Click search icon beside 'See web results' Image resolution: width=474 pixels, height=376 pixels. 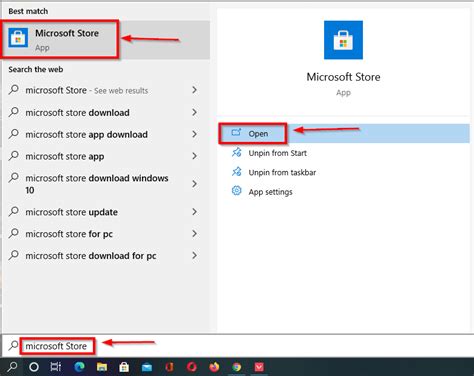click(13, 90)
